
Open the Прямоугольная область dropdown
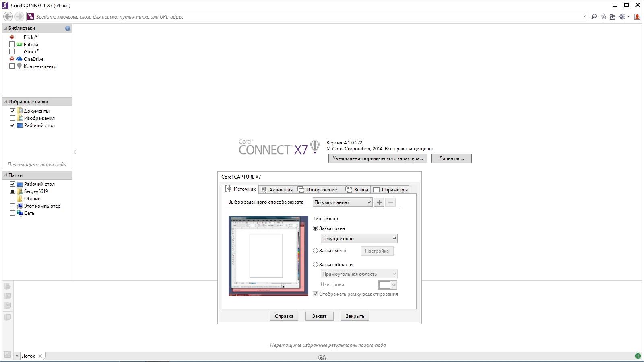point(359,274)
